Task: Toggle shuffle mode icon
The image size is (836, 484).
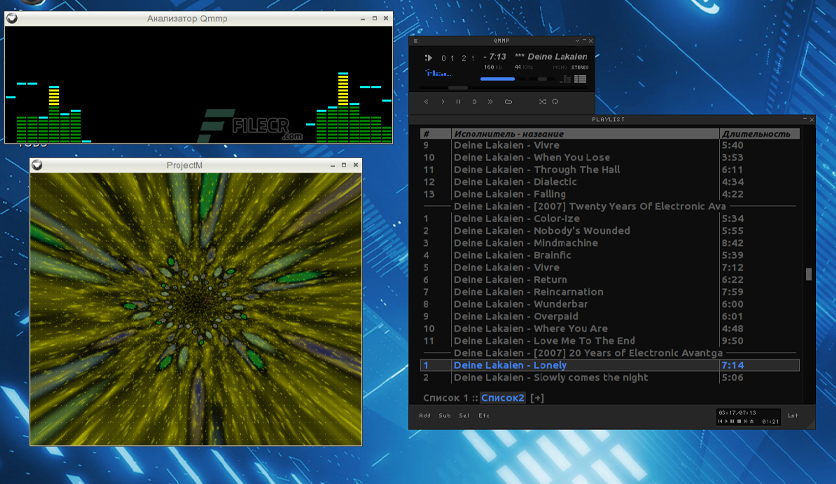Action: pos(542,101)
